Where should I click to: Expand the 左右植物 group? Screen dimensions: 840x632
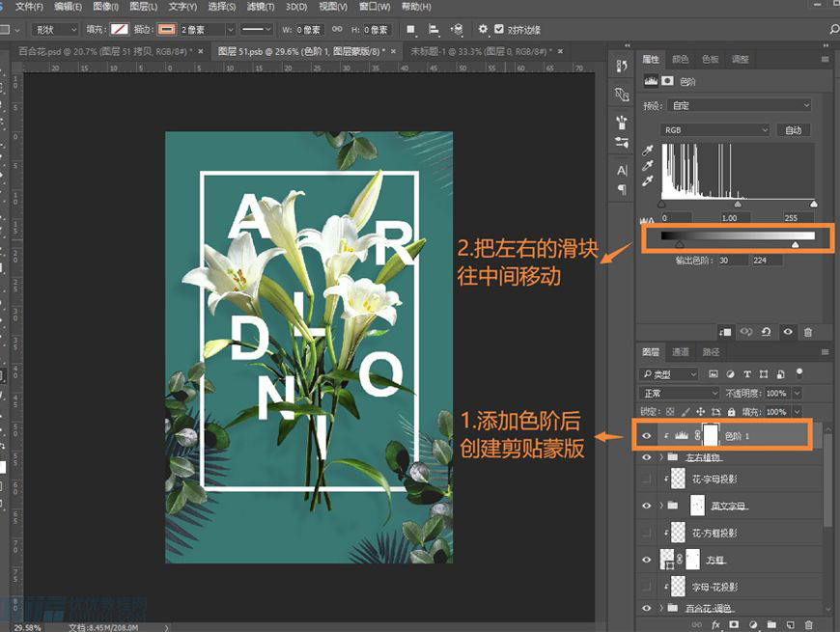tap(661, 457)
